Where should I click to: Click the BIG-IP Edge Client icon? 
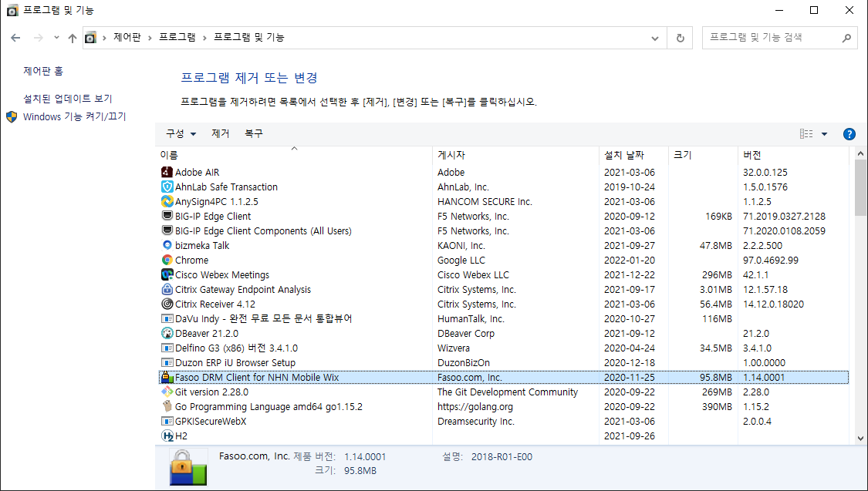pyautogui.click(x=167, y=216)
